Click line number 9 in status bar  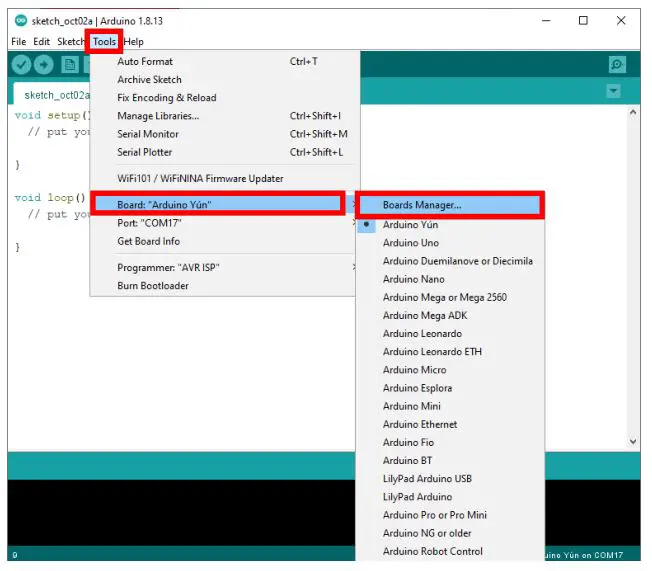(15, 555)
